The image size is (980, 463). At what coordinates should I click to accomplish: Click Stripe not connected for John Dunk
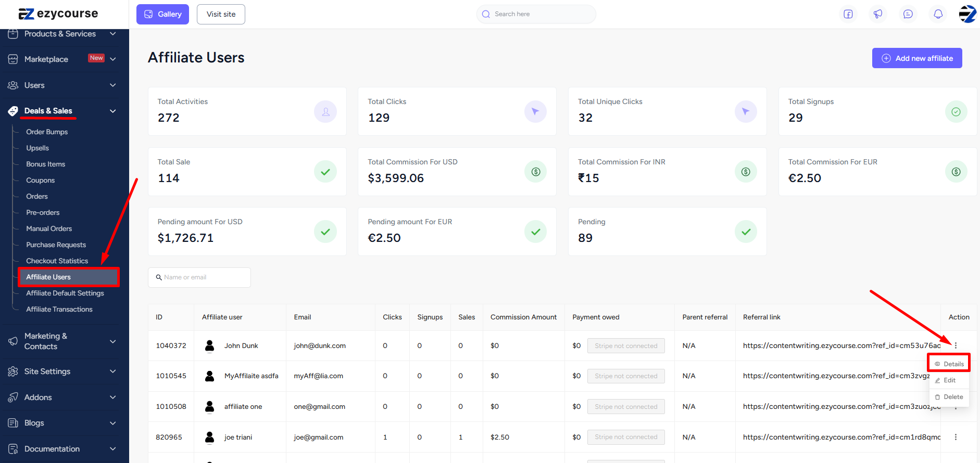pyautogui.click(x=626, y=345)
